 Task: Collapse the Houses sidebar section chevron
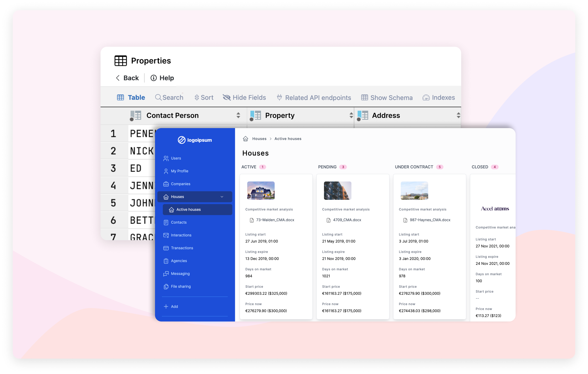coord(222,196)
